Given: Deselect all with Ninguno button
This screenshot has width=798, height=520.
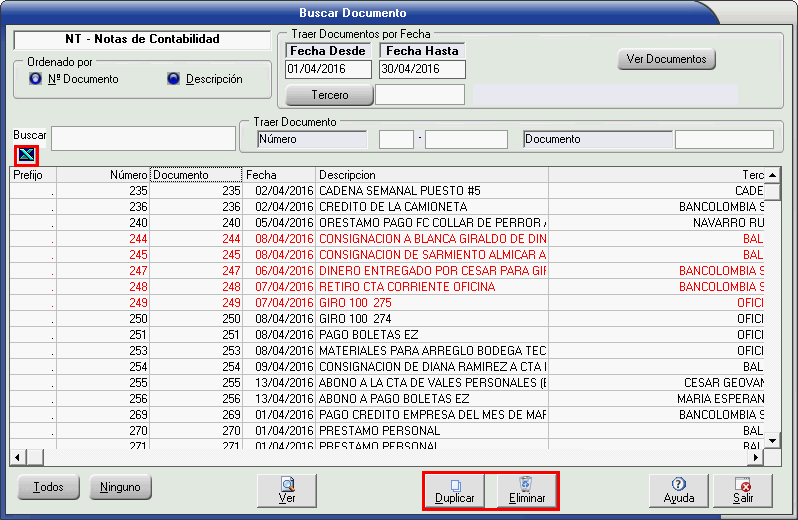Looking at the screenshot, I should pyautogui.click(x=120, y=488).
